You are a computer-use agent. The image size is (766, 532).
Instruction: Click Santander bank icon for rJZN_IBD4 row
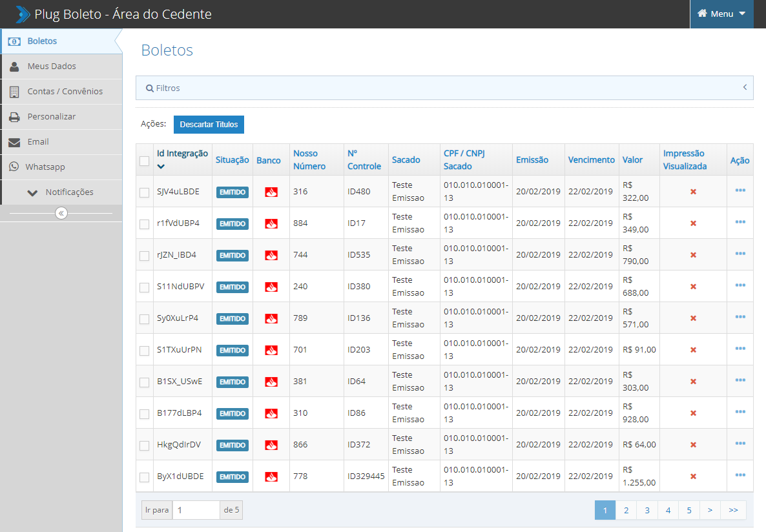(271, 256)
